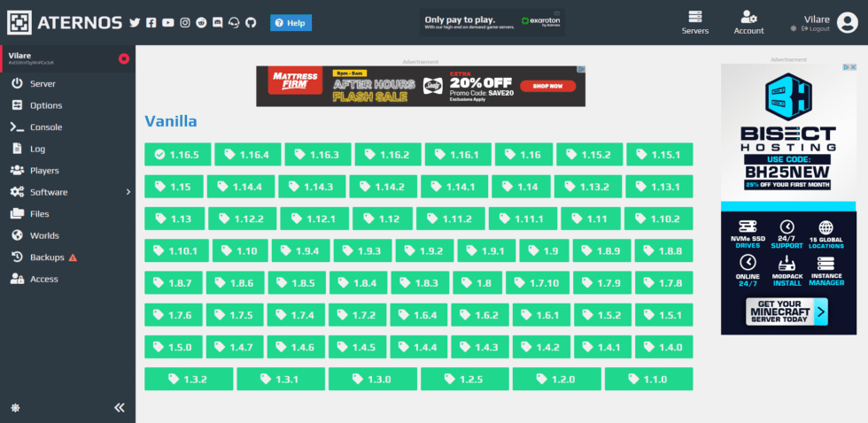Open the Servers page from the header
Viewport: 868px width, 423px height.
(694, 23)
